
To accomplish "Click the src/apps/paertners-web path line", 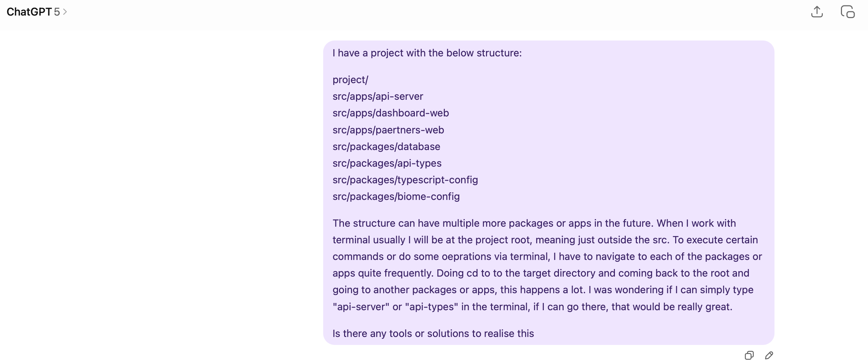I will (388, 130).
